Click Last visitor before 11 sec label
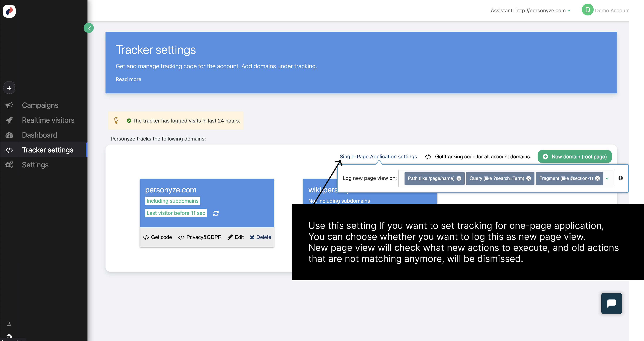 (x=176, y=213)
